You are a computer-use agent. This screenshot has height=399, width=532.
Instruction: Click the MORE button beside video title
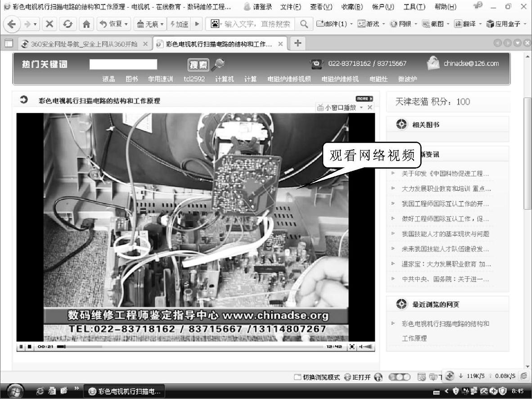pos(364,99)
